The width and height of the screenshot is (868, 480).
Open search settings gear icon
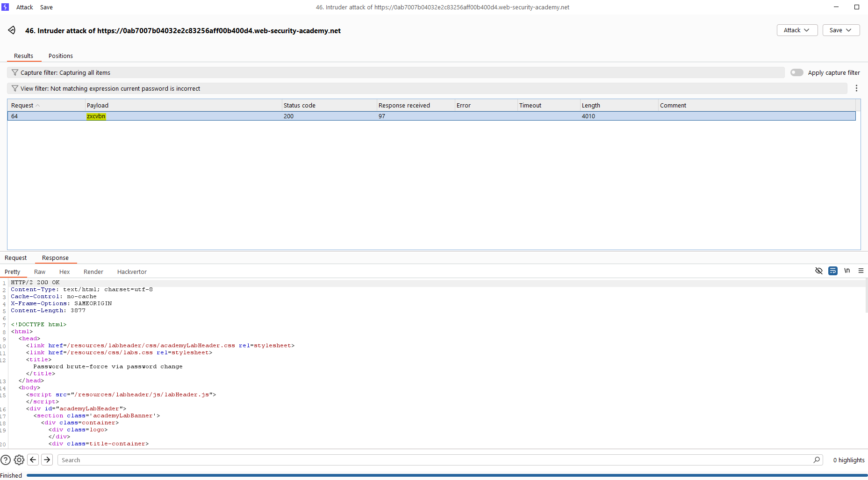tap(19, 460)
